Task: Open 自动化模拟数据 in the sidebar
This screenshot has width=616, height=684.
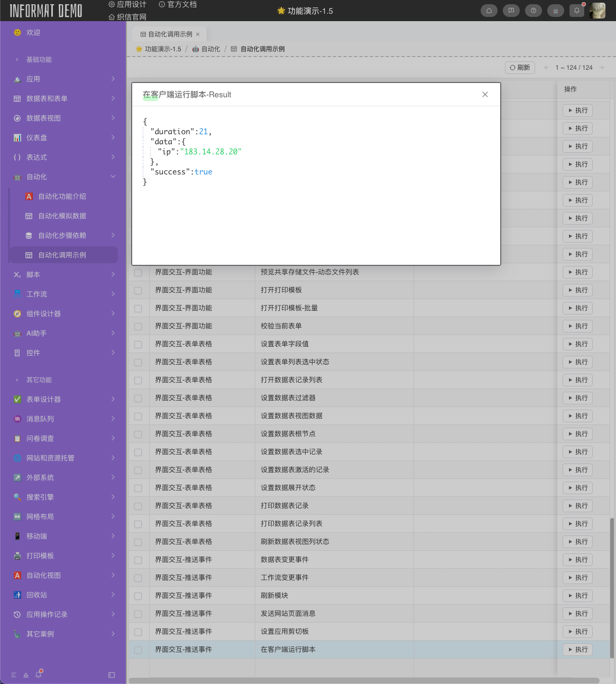Action: (x=62, y=216)
